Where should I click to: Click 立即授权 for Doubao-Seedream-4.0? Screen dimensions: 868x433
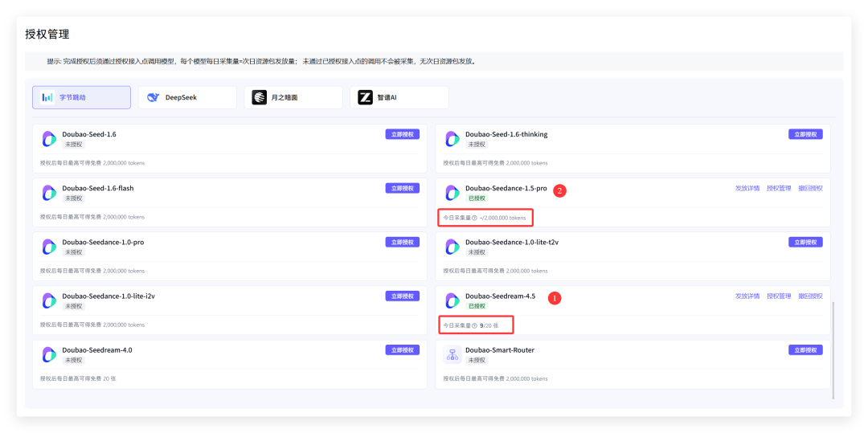tap(403, 349)
